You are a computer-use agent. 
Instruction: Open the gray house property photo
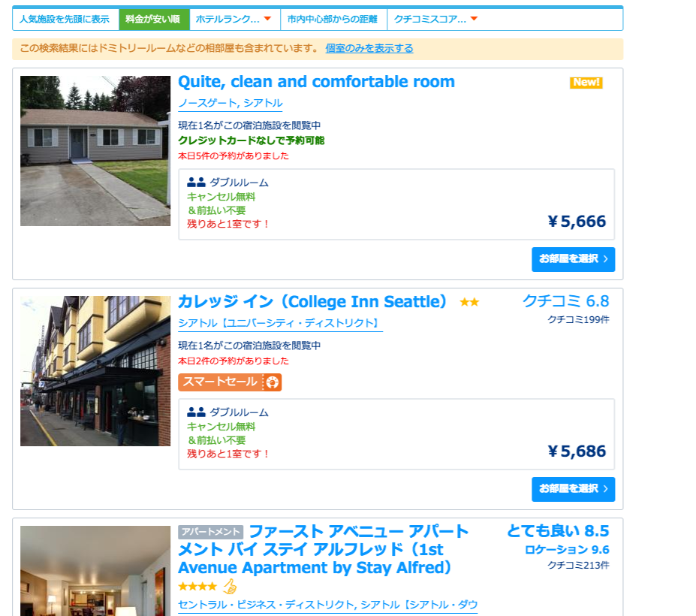point(95,151)
